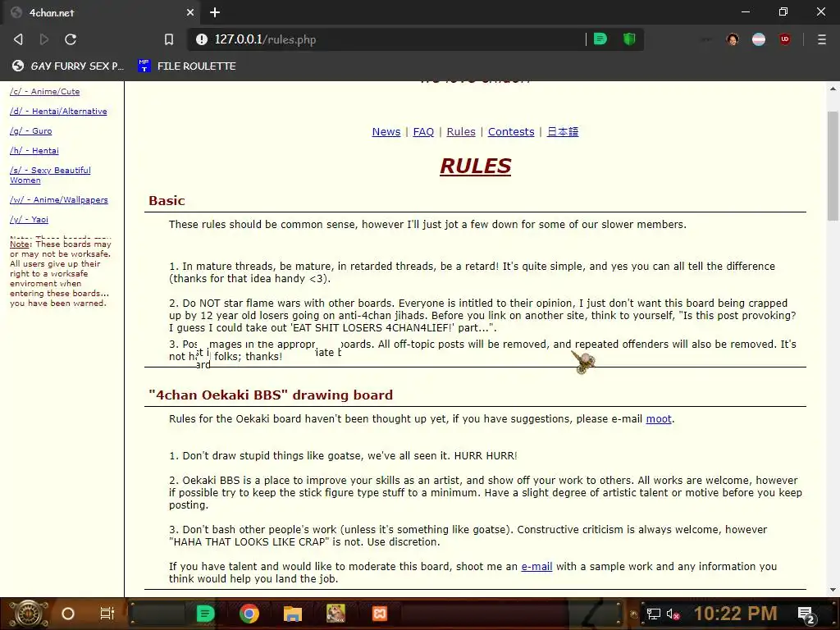
Task: Open the /y/ - Yaoi board link
Action: [x=29, y=220]
